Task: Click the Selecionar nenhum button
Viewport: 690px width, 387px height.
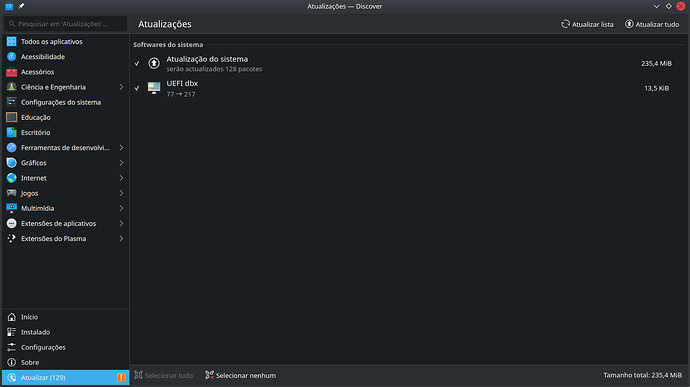Action: pyautogui.click(x=241, y=376)
